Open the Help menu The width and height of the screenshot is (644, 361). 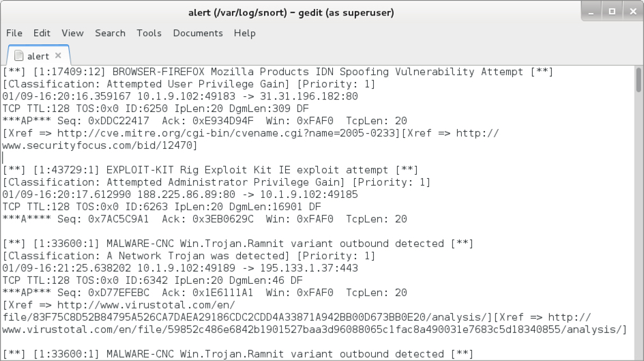coord(245,33)
